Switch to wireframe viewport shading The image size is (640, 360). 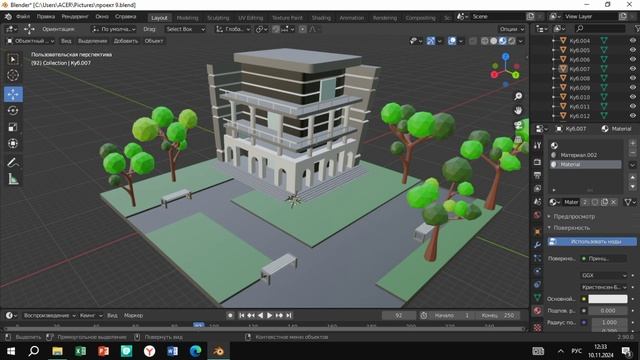point(484,41)
